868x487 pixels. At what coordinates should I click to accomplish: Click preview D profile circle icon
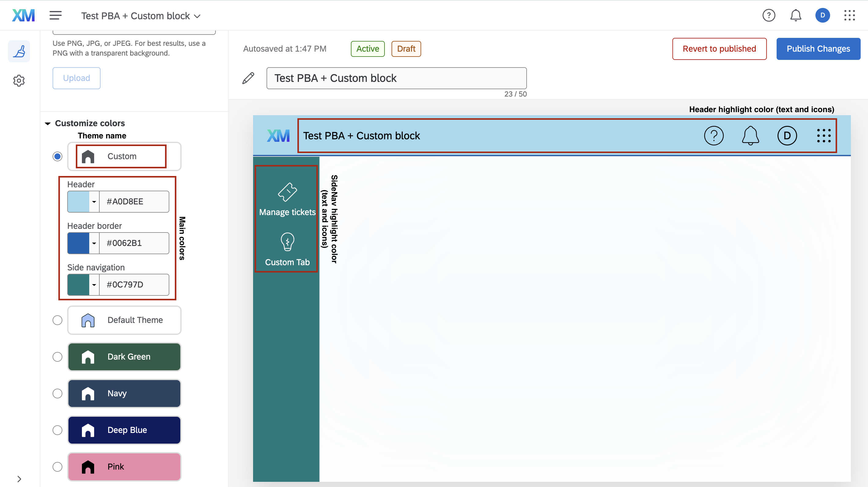coord(787,136)
